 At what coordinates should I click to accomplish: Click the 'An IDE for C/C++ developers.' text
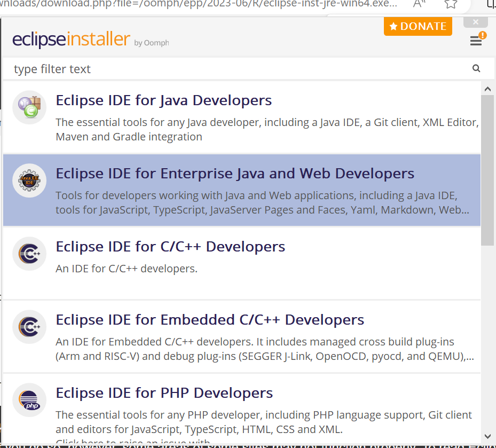[127, 269]
